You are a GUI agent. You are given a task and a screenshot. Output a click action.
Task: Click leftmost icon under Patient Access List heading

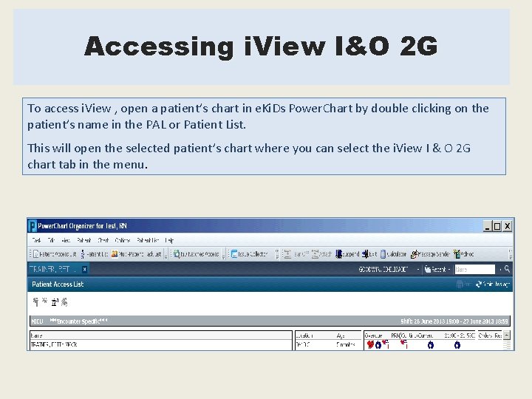click(x=35, y=301)
